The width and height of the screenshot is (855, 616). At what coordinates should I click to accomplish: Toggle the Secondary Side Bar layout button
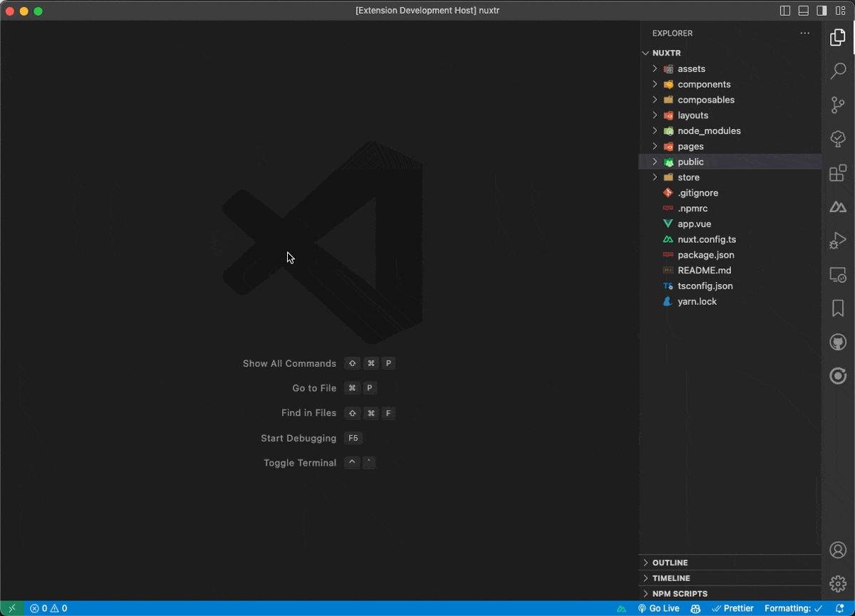[822, 11]
